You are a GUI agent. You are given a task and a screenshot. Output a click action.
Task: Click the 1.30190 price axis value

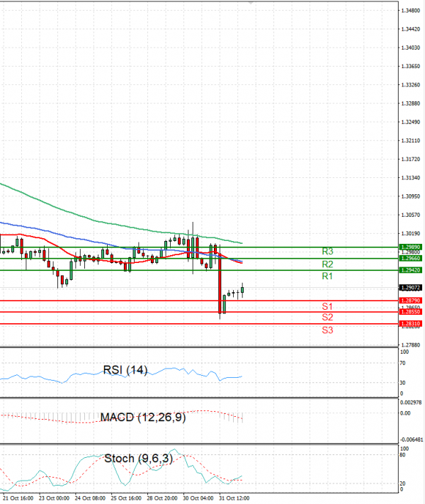tap(411, 233)
